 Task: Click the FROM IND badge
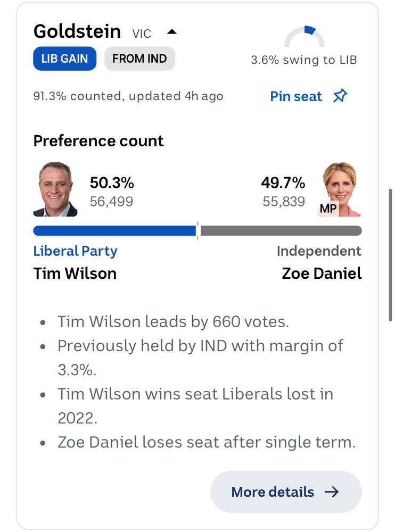tap(139, 59)
